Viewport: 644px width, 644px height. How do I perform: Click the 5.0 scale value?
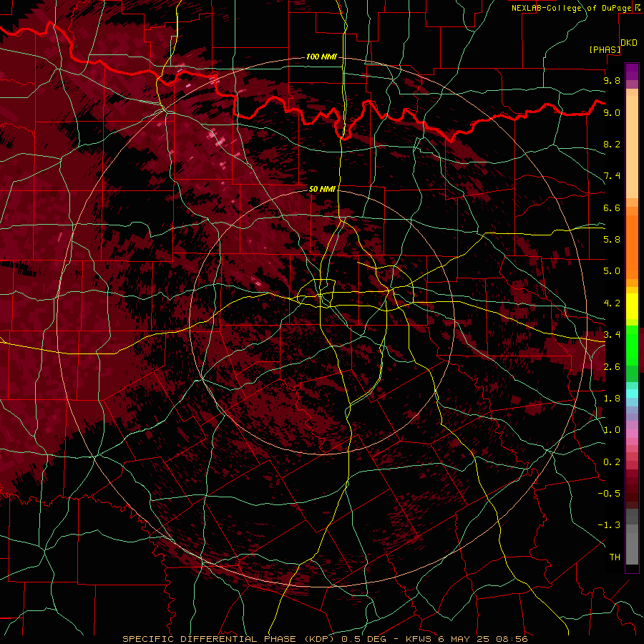click(612, 271)
